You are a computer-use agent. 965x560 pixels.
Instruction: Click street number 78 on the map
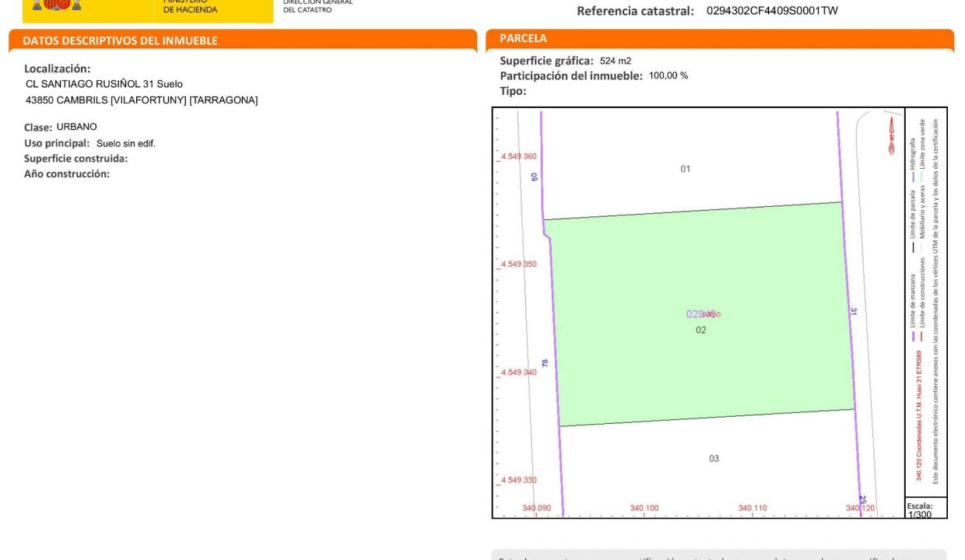(x=546, y=362)
